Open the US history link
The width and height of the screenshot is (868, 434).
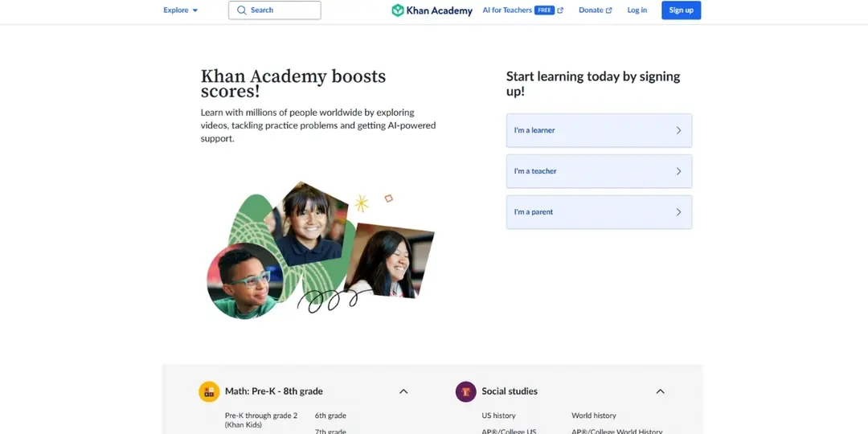pos(498,416)
